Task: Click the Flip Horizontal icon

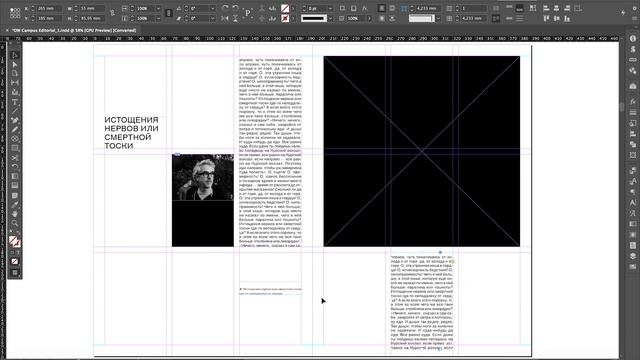Action: tap(225, 18)
